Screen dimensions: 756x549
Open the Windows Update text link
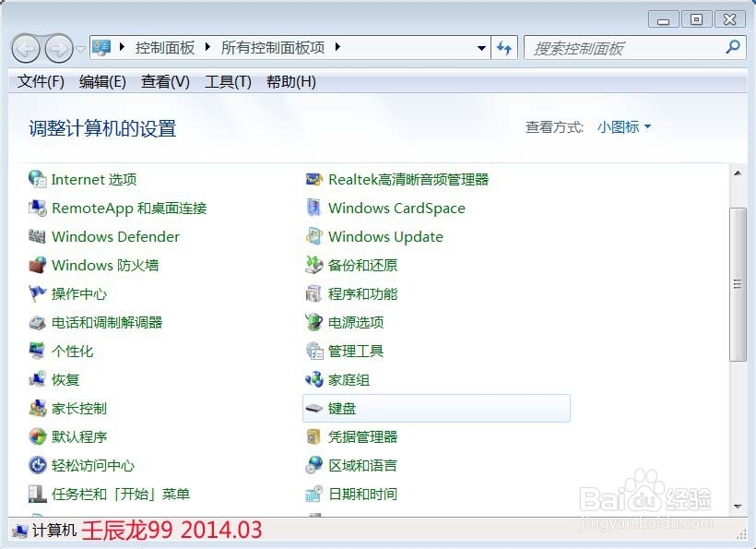(385, 237)
